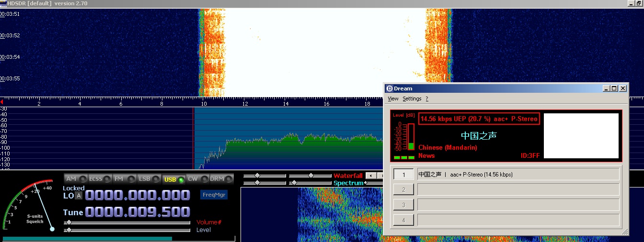Open the FreqMgr frequency manager
644x242 pixels.
[214, 195]
